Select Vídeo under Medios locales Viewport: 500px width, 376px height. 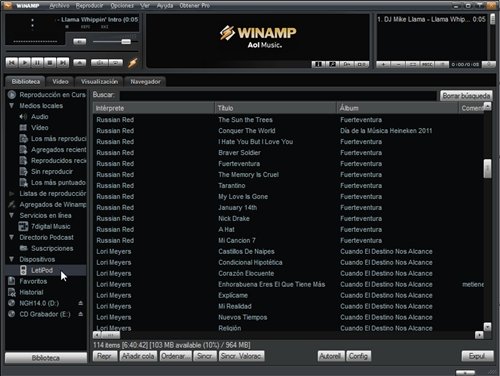[40, 128]
